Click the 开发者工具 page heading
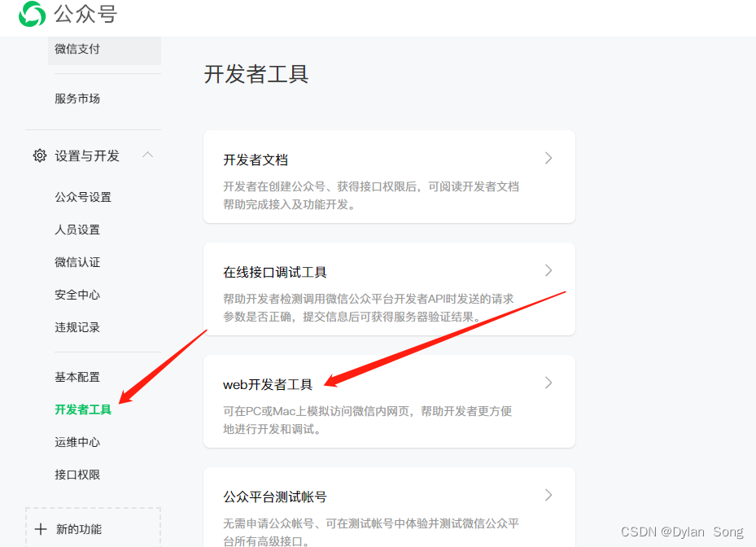The height and width of the screenshot is (547, 756). [x=256, y=74]
